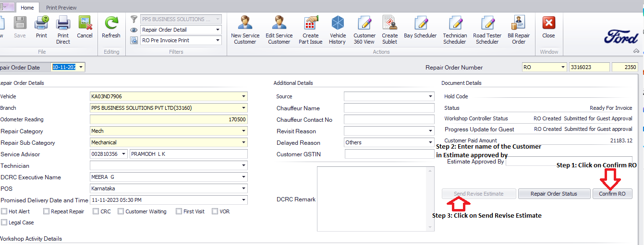Open the Technician Scheduler

(455, 30)
